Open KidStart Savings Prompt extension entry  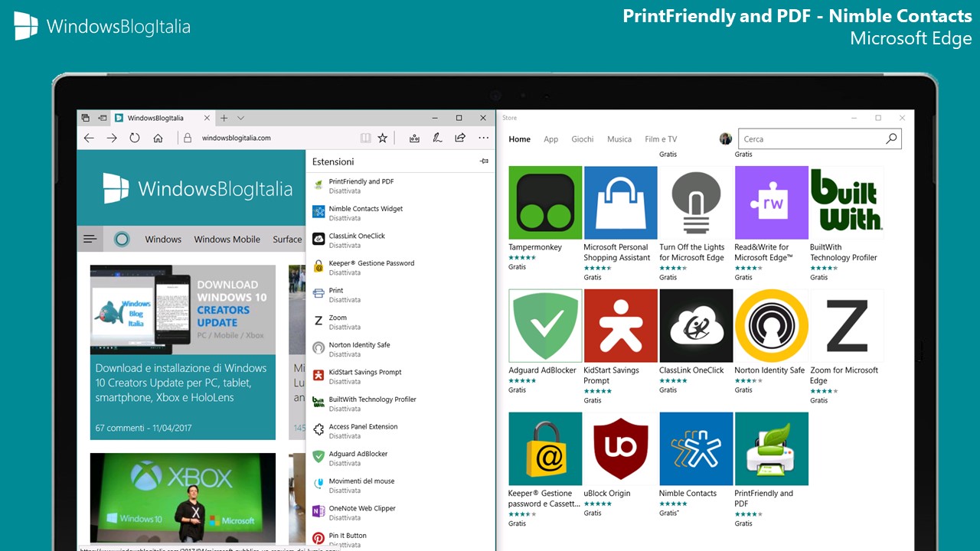[x=400, y=377]
